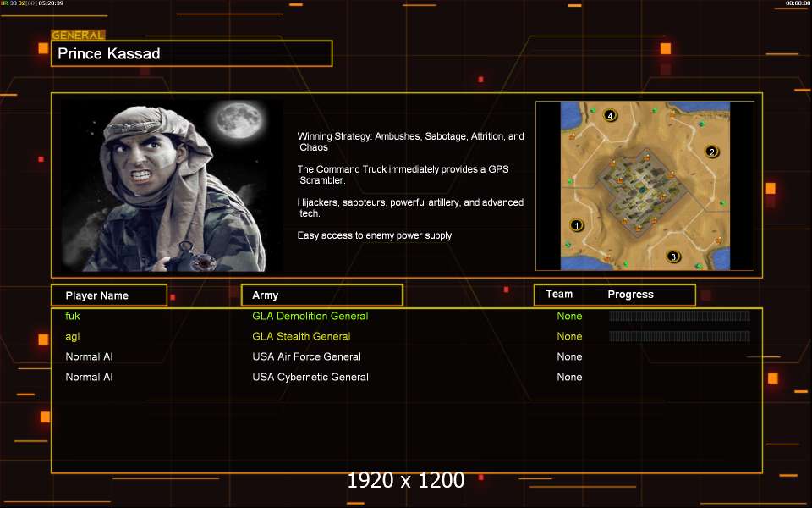Image resolution: width=812 pixels, height=508 pixels.
Task: Click USA Cybernetic General army entry
Action: coord(310,377)
